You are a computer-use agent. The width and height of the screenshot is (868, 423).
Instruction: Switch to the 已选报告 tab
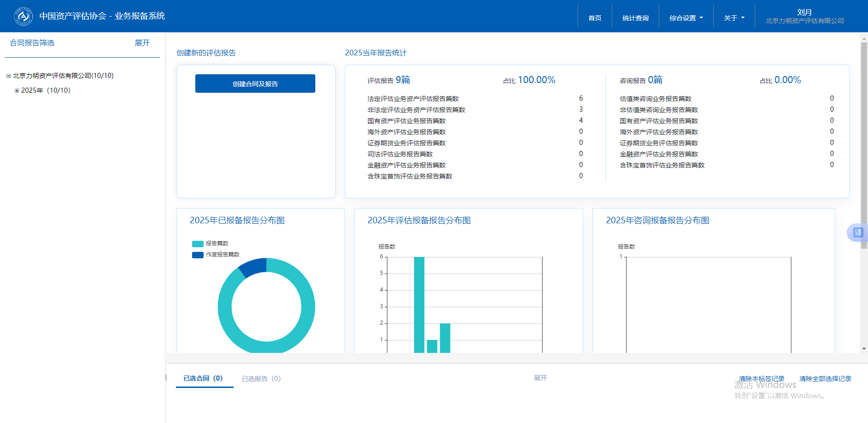coord(261,379)
